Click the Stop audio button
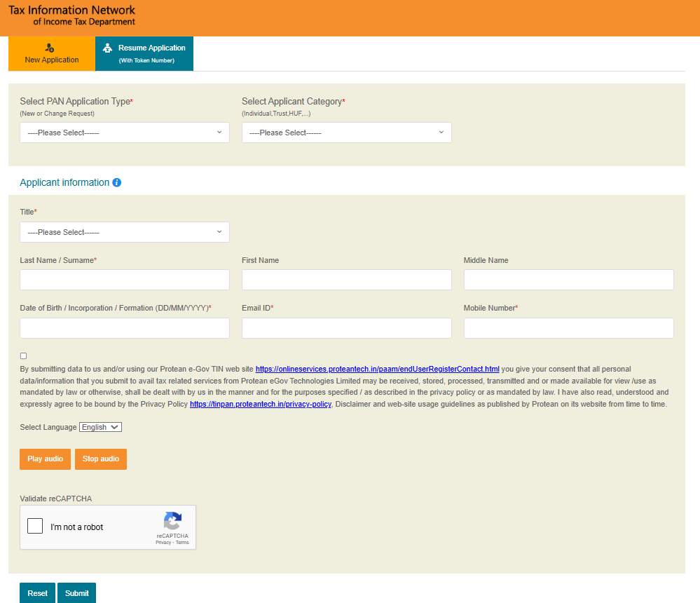Viewport: 700px width, 603px height. (100, 459)
